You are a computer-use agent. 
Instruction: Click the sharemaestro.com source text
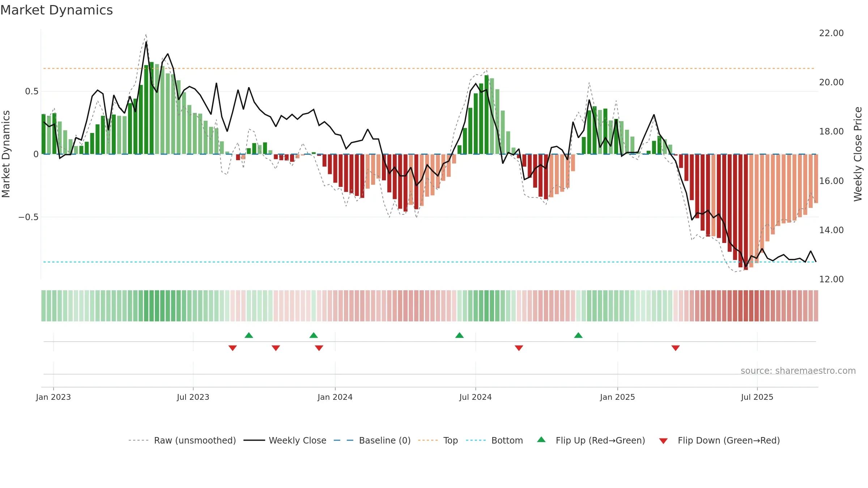[798, 371]
